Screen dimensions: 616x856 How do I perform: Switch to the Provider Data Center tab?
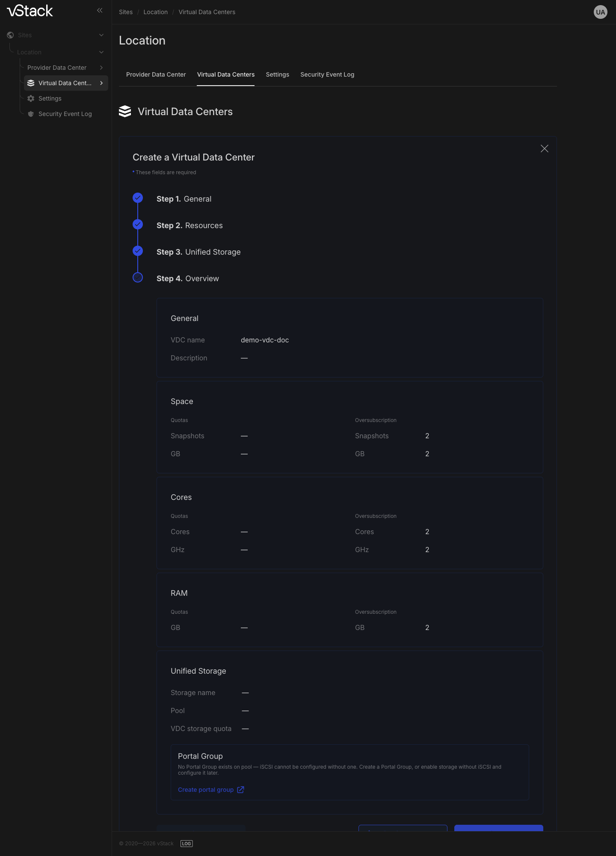click(x=156, y=74)
